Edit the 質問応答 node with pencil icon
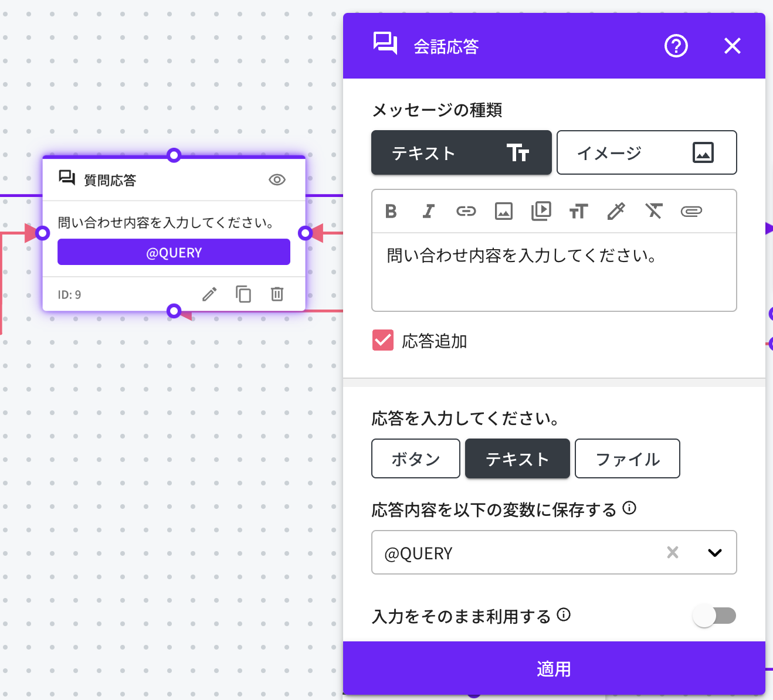 (209, 294)
